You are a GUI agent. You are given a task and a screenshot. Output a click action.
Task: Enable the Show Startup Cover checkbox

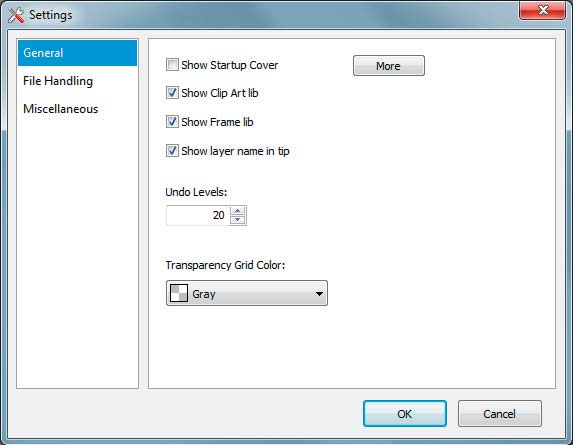point(172,65)
